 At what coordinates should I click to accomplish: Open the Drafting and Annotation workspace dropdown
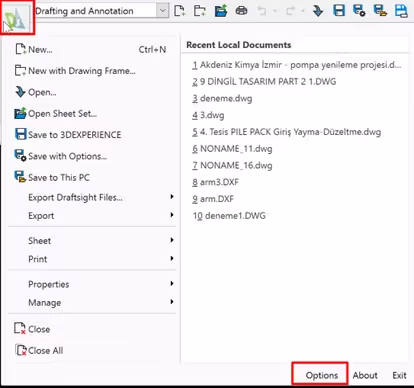162,11
